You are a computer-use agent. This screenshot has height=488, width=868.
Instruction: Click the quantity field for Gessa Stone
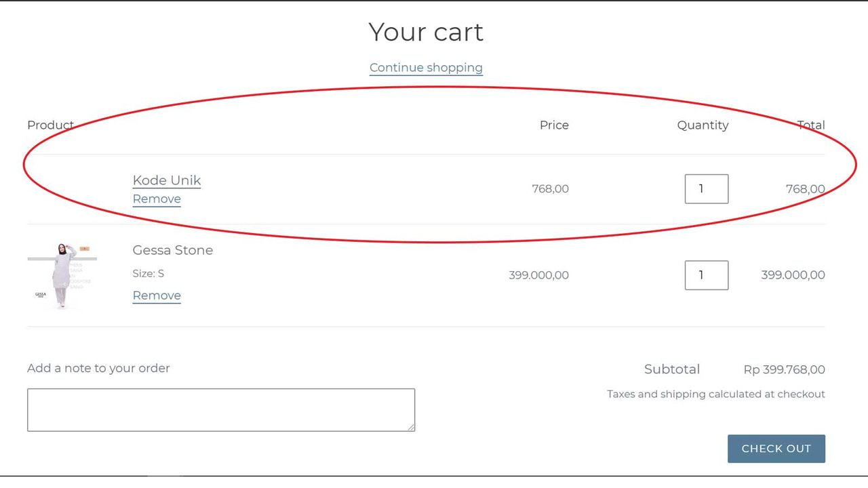(x=707, y=275)
